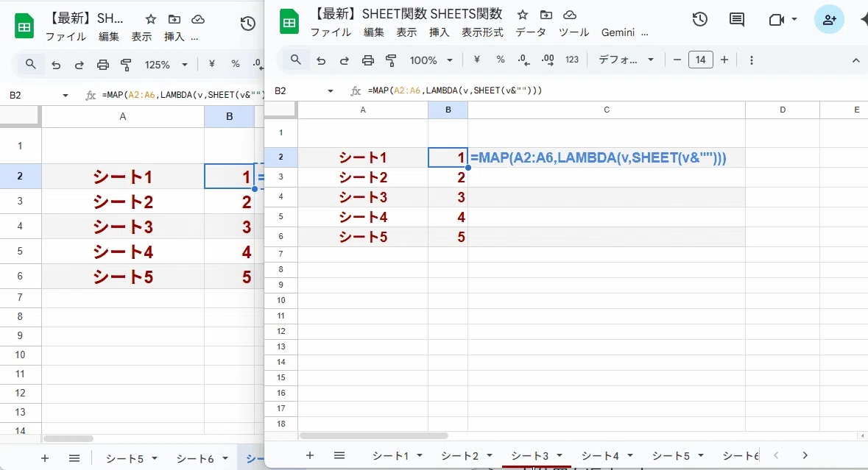Print the spreadsheet from the right window
The height and width of the screenshot is (470, 868).
click(367, 60)
